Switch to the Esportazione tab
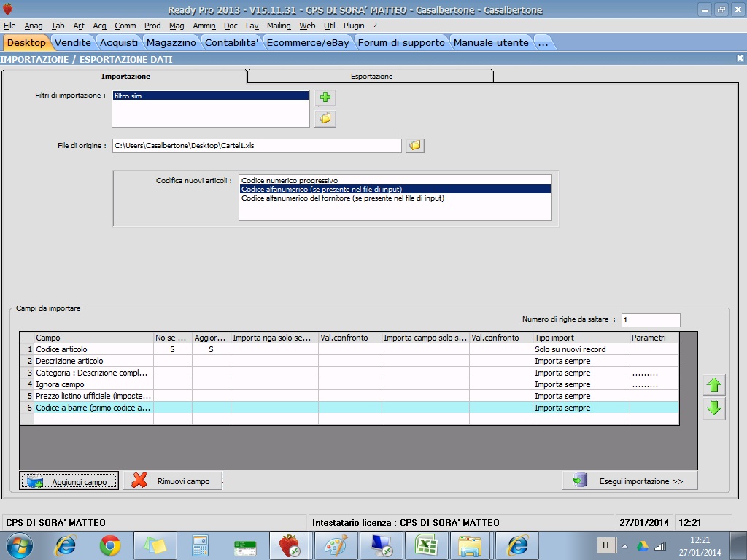Viewport: 747px width, 560px height. coord(371,76)
